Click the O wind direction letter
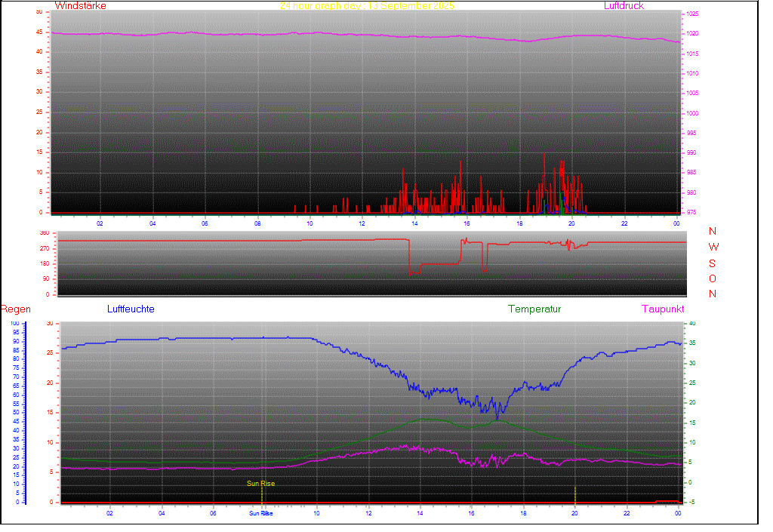The width and height of the screenshot is (773, 532). pyautogui.click(x=713, y=278)
